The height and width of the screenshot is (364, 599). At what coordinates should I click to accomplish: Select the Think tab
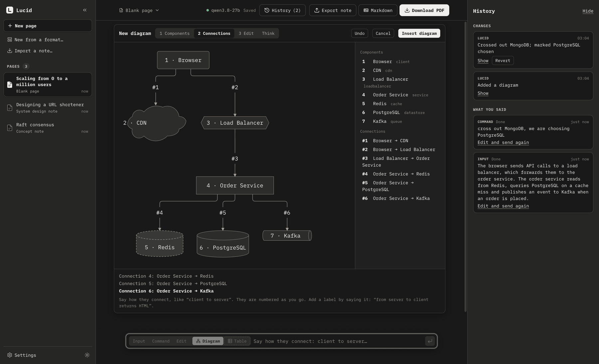click(x=268, y=33)
